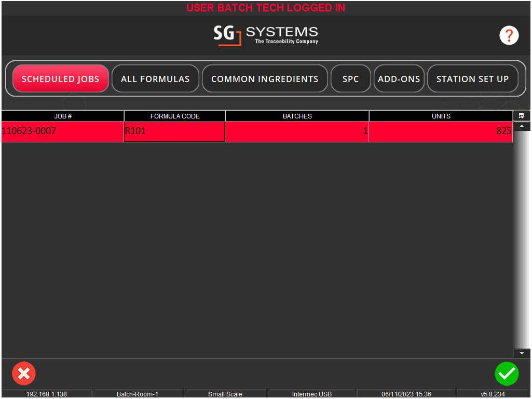Go to the STATION SET UP tab
Image resolution: width=532 pixels, height=399 pixels.
point(472,78)
